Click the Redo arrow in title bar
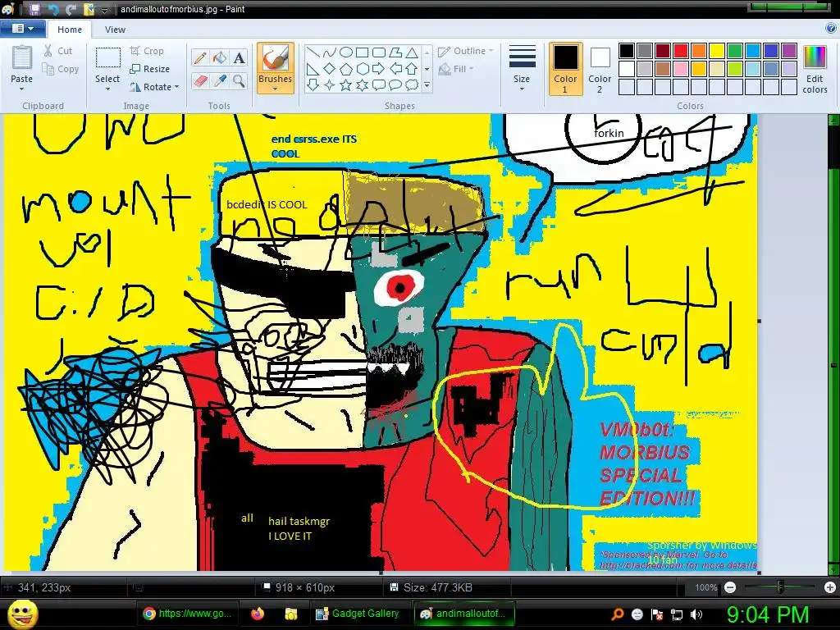The height and width of the screenshot is (630, 840). tap(71, 9)
